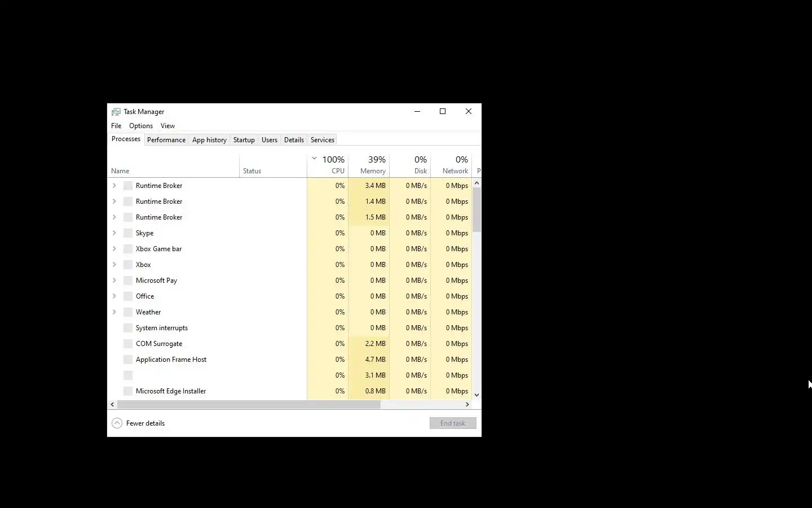Screen dimensions: 812x508
Task: Select the Application Frame Host name
Action: click(x=171, y=360)
